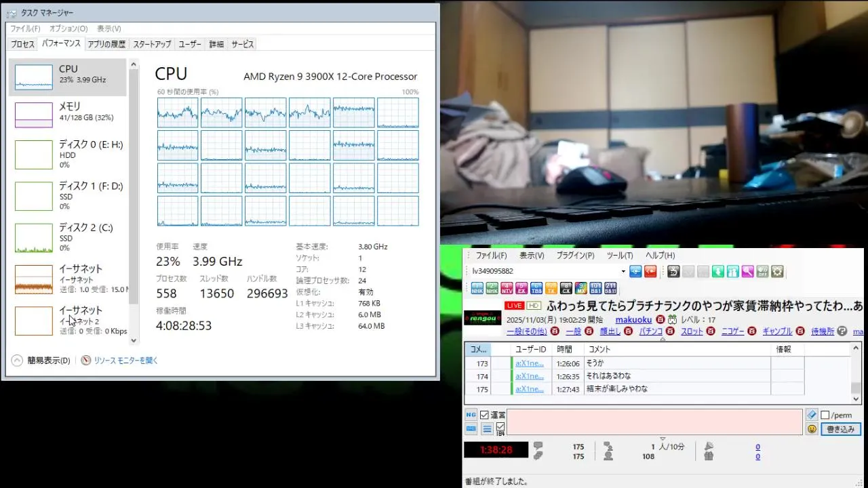The width and height of the screenshot is (868, 488).
Task: Open the オプション(O) menu in Task Manager
Action: coord(68,28)
